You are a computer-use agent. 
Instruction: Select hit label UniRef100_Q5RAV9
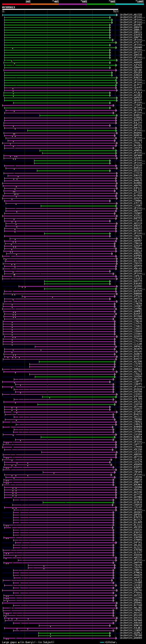131,67
